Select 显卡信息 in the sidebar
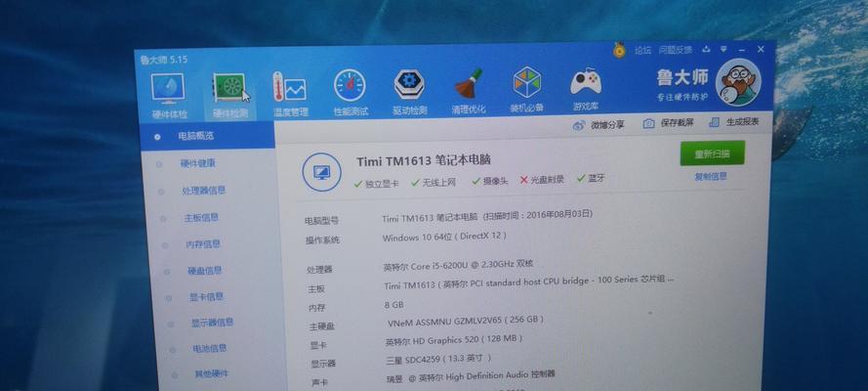 [x=206, y=297]
